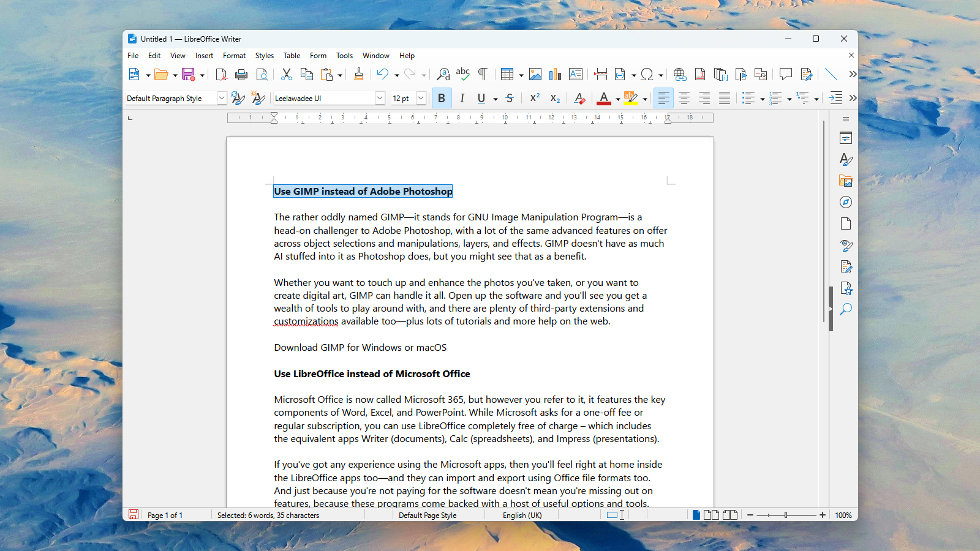The width and height of the screenshot is (980, 551).
Task: Open the Styles sidebar panel
Action: click(x=846, y=159)
